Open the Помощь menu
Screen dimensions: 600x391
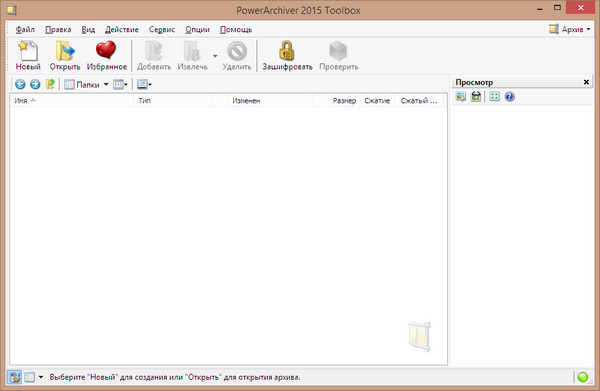tap(236, 29)
